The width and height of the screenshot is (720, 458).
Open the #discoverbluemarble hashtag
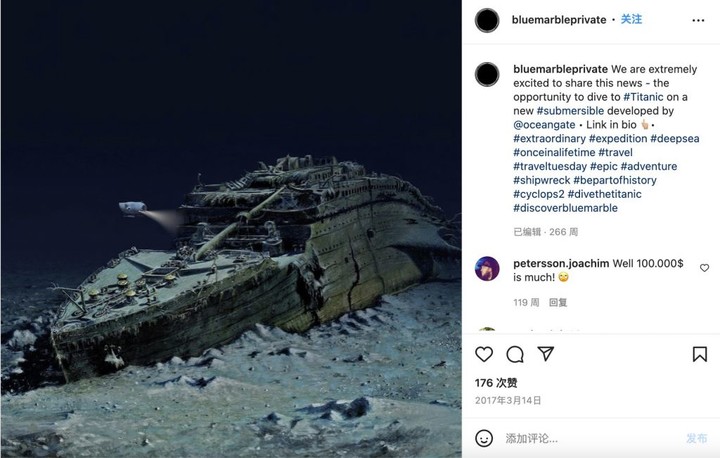(x=565, y=208)
